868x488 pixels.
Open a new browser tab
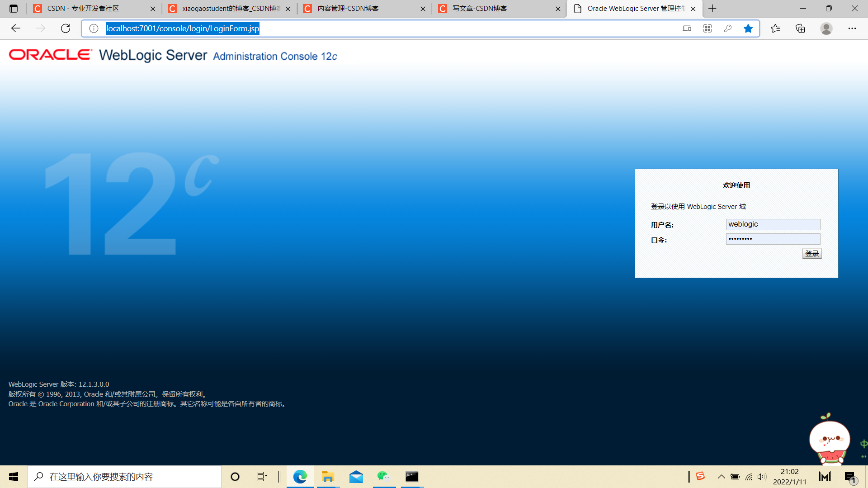[712, 8]
